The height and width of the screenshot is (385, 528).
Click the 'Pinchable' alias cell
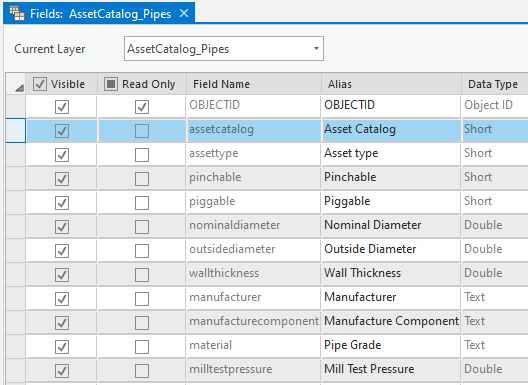click(391, 178)
